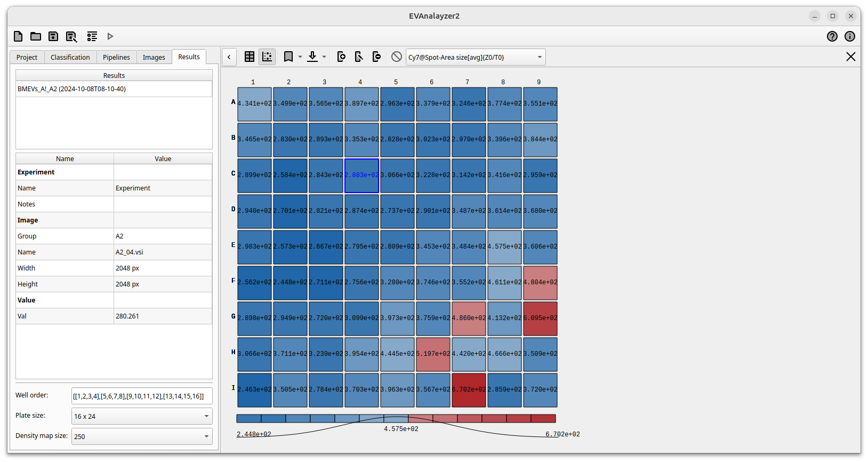Image resolution: width=868 pixels, height=462 pixels.
Task: Click the Name column header
Action: 65,158
